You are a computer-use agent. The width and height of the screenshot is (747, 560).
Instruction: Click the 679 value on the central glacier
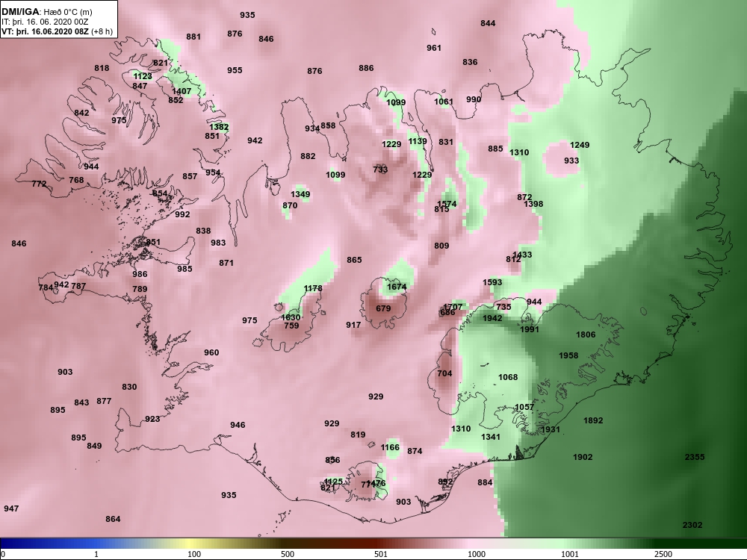(383, 308)
